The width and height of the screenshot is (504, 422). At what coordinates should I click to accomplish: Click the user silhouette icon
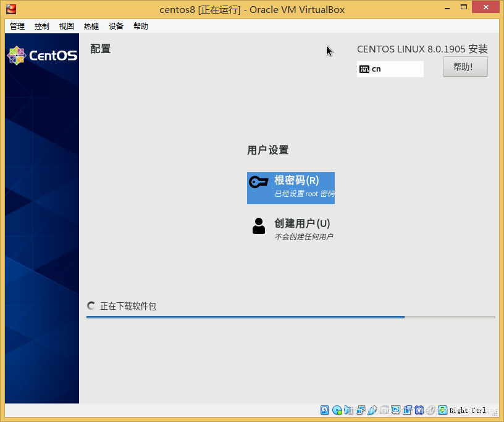click(259, 226)
